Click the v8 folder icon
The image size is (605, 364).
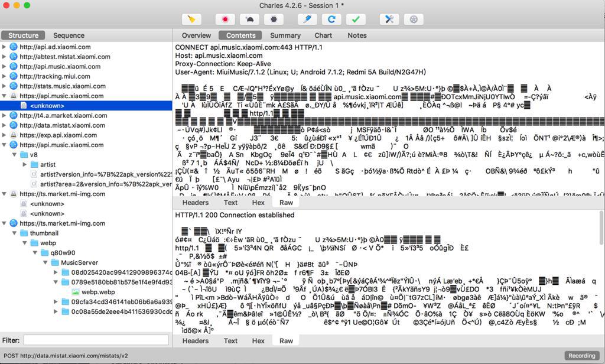24,155
